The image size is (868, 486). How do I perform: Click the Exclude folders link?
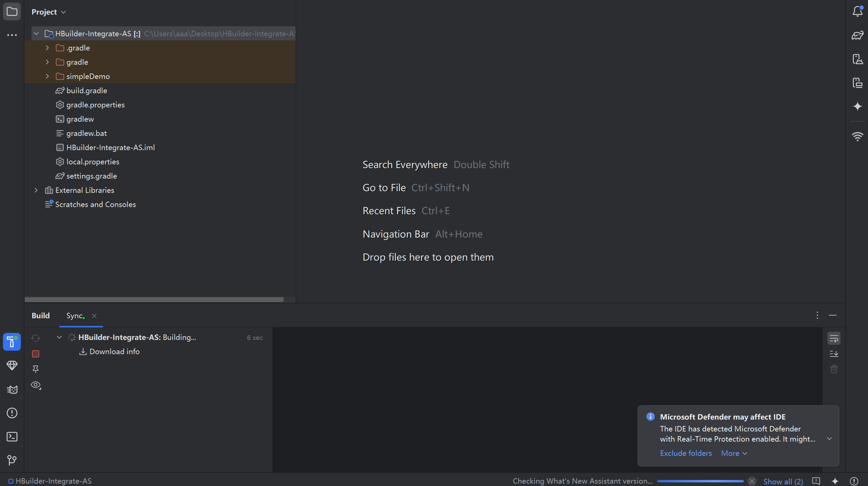(x=686, y=453)
